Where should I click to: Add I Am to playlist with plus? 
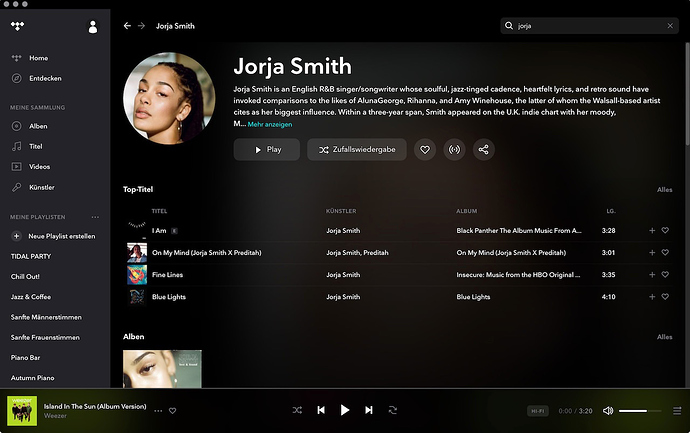click(x=652, y=231)
